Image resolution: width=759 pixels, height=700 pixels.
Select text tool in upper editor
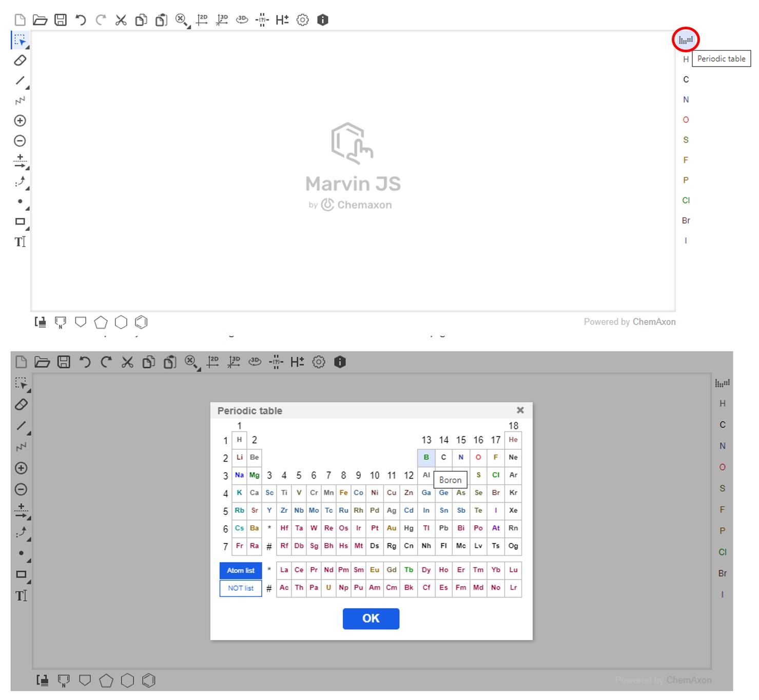point(20,242)
